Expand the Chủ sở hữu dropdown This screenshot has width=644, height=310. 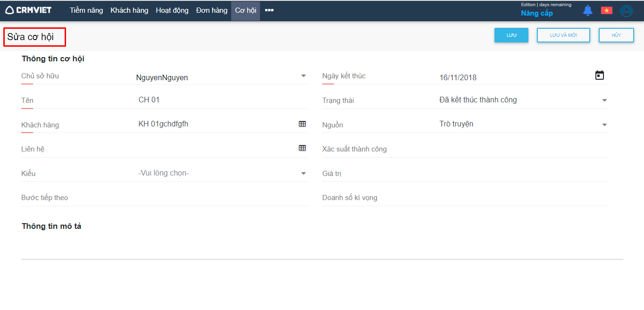(x=303, y=76)
